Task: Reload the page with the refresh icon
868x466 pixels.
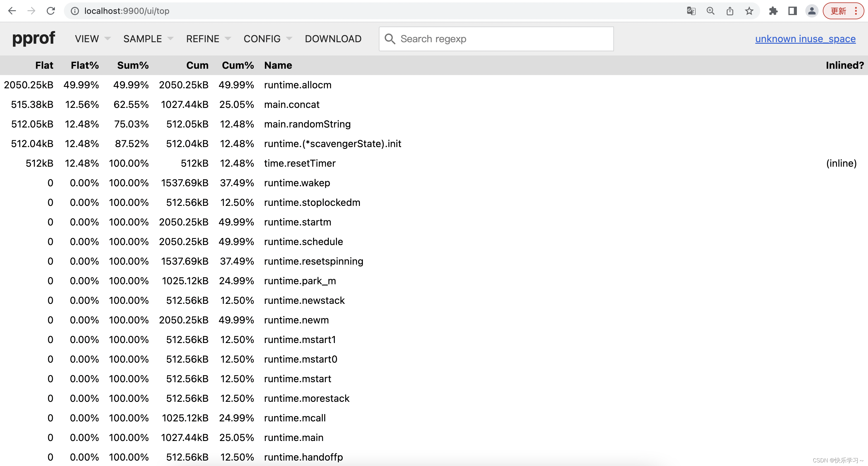Action: pos(51,11)
